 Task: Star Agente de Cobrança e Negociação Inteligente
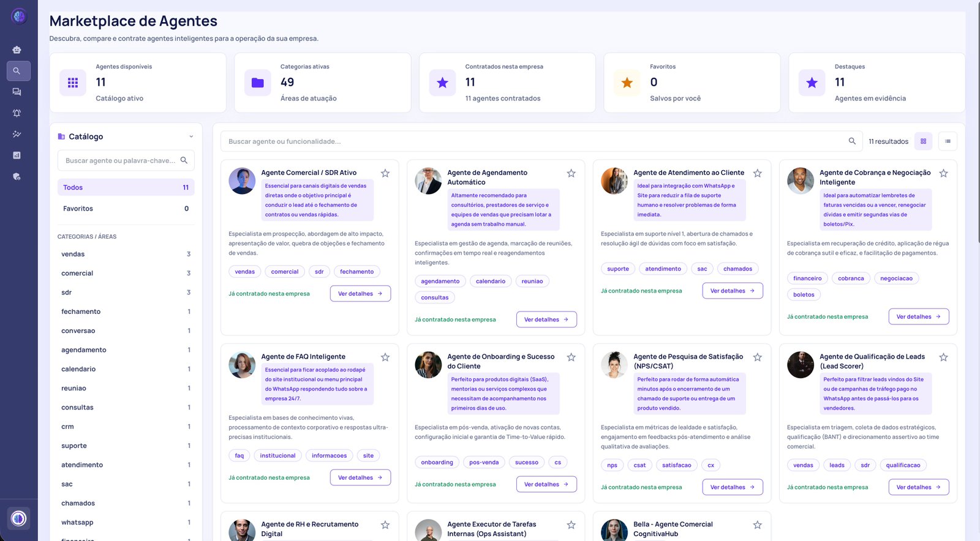click(x=943, y=173)
